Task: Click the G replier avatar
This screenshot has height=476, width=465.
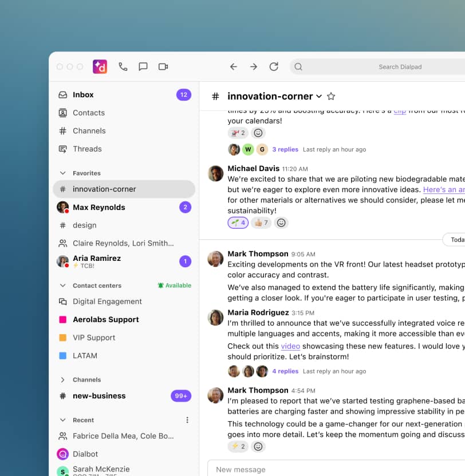Action: coord(262,149)
